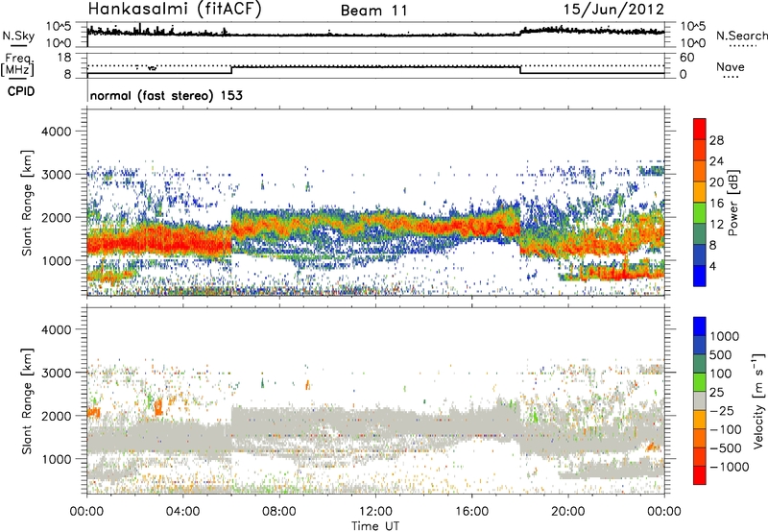
Task: Click the 'normal (fast stereo) 153' CPID text
Action: point(166,95)
